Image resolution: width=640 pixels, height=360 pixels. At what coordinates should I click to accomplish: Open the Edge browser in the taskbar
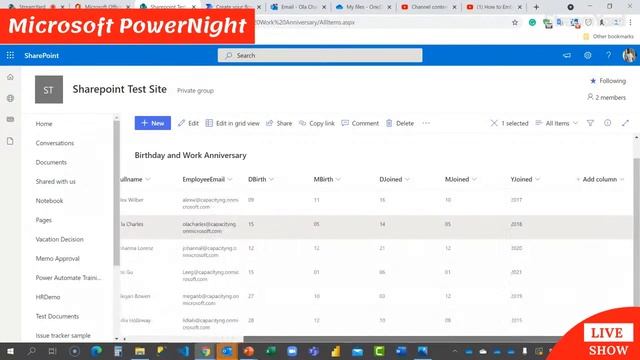pos(96,351)
